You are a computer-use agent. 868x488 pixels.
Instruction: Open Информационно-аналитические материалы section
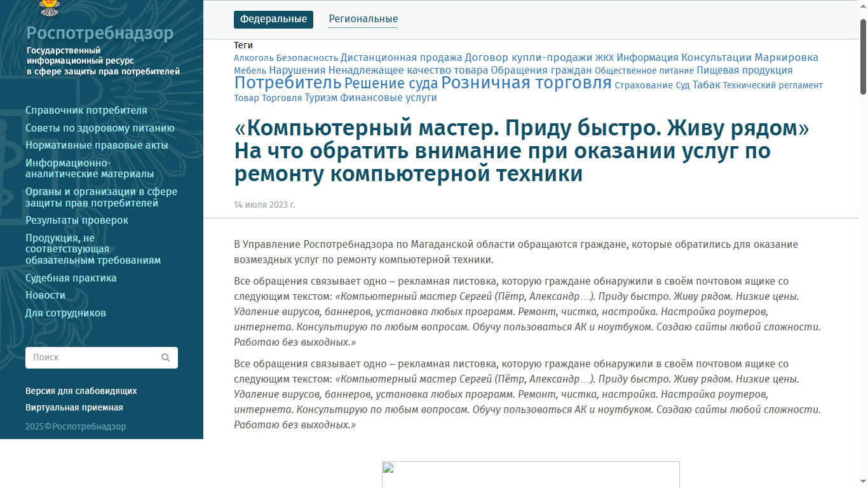(x=90, y=168)
